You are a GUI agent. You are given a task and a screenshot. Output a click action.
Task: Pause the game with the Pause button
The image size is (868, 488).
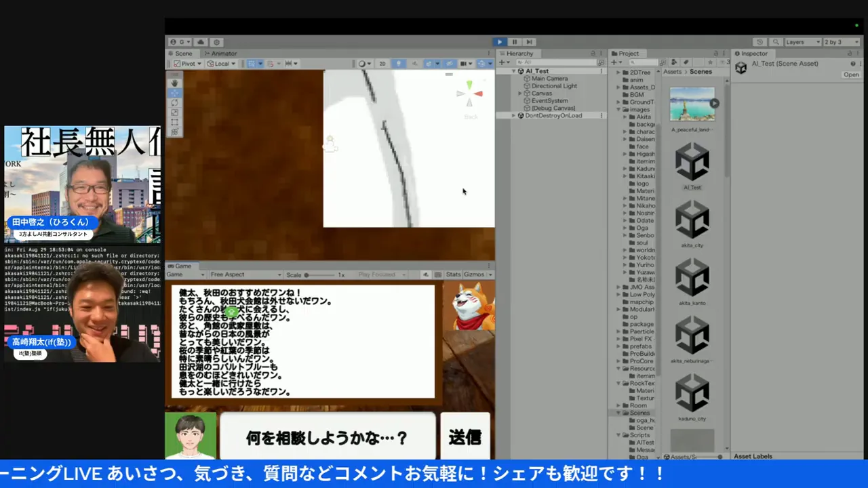(x=515, y=42)
